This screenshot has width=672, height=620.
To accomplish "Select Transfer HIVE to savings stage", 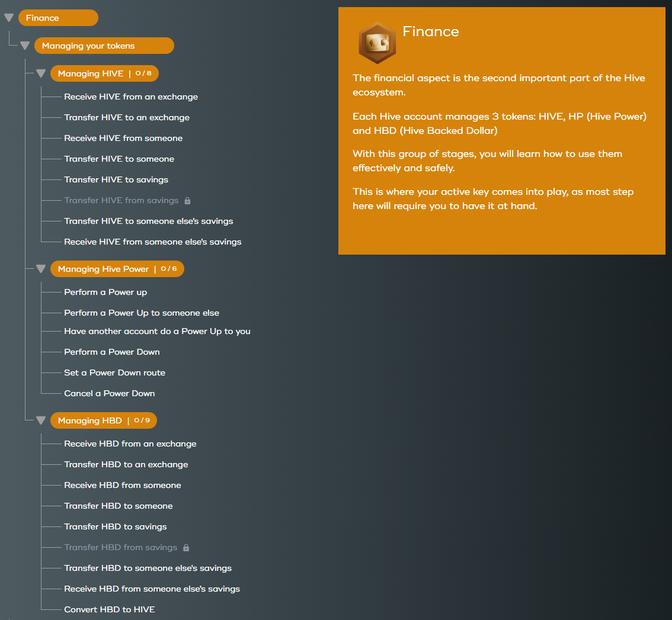I will pos(116,179).
